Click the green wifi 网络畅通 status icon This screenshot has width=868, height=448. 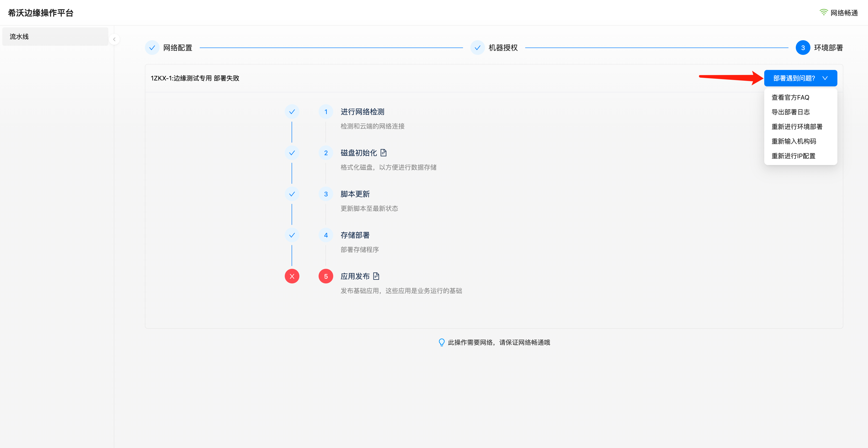click(823, 13)
